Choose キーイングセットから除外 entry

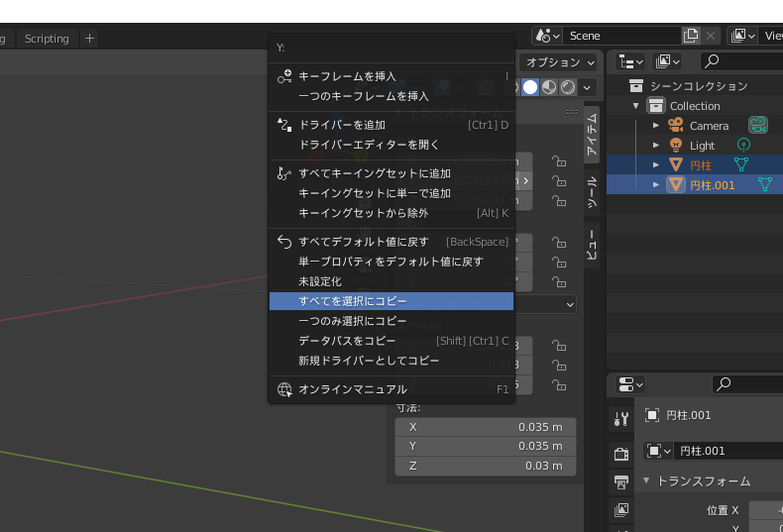pos(391,213)
